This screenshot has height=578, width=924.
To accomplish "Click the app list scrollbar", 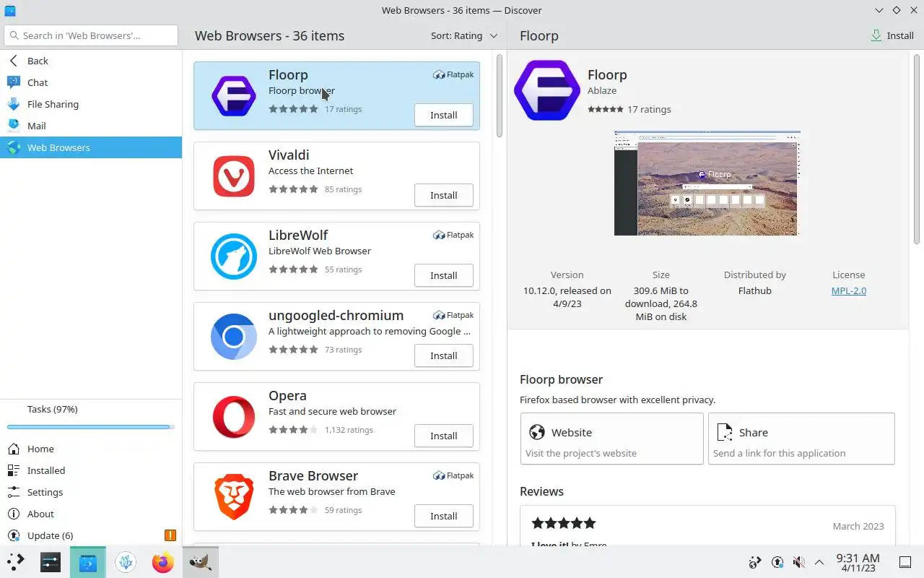I will 499,94.
